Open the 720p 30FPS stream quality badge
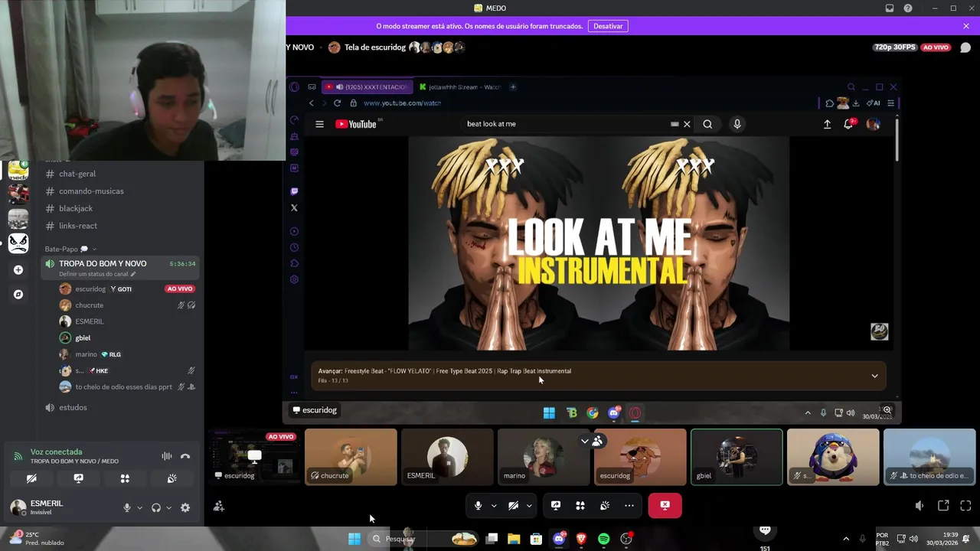This screenshot has width=980, height=551. [x=894, y=47]
